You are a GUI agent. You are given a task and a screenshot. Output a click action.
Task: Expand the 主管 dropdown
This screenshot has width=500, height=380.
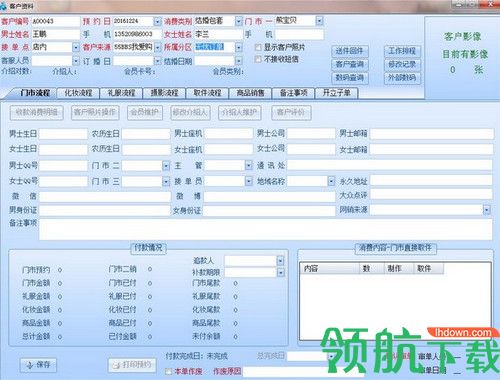(249, 165)
